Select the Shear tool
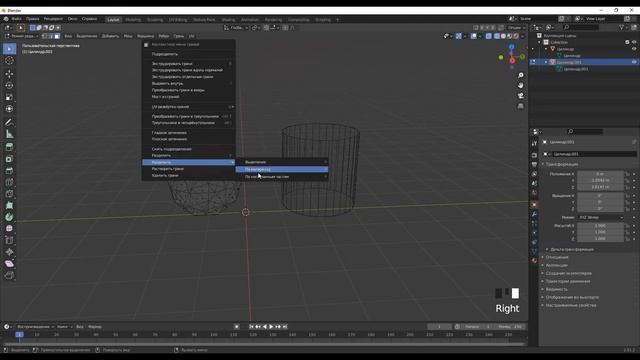Screen dimensions: 640x360 click(9, 264)
